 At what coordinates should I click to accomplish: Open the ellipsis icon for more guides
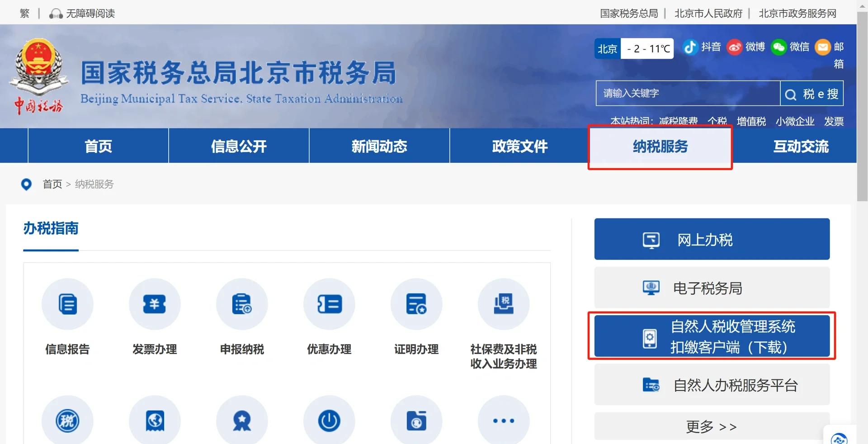[x=503, y=420]
